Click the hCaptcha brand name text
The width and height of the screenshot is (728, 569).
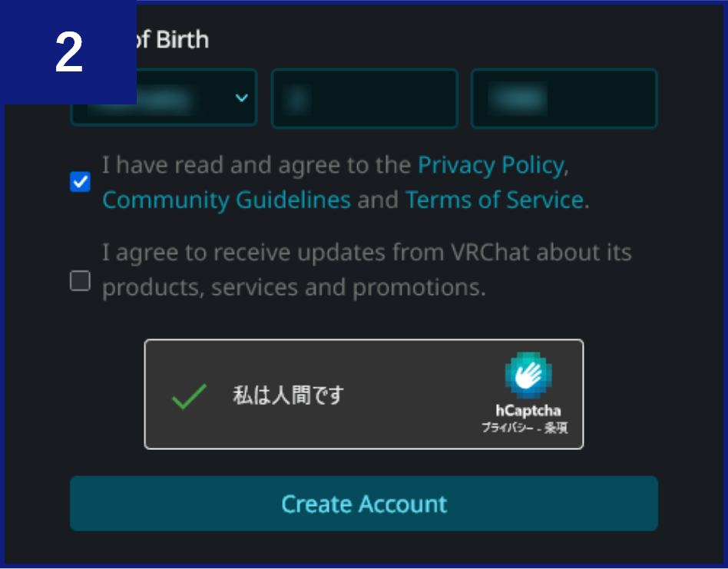528,411
